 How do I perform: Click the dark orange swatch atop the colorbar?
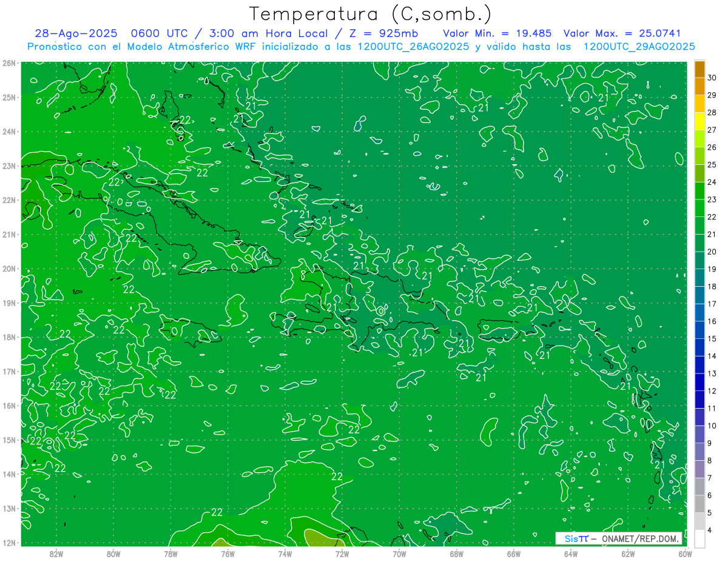[699, 69]
